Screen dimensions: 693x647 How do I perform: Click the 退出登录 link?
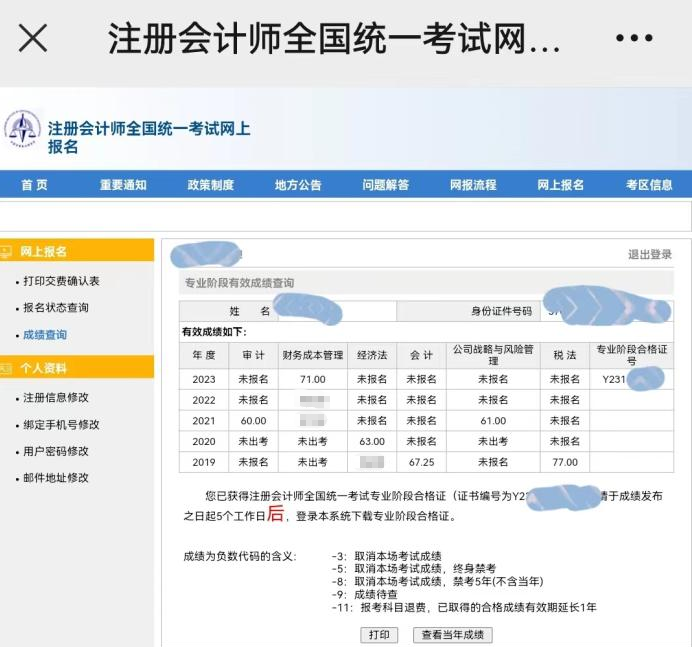(x=650, y=254)
